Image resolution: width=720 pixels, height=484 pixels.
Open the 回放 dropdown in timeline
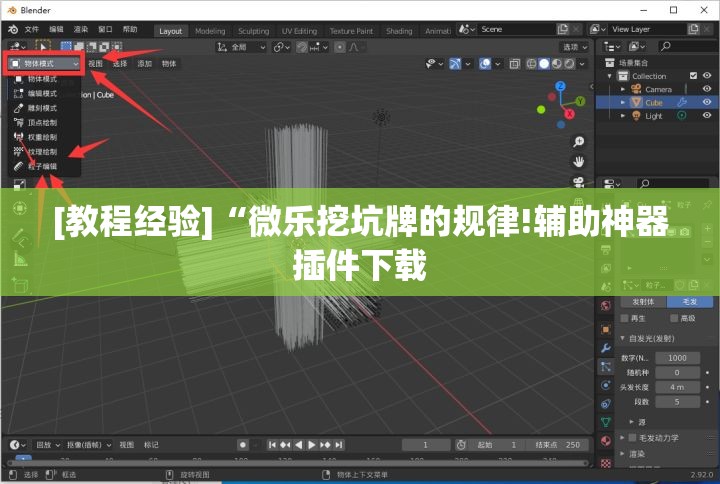pos(48,445)
